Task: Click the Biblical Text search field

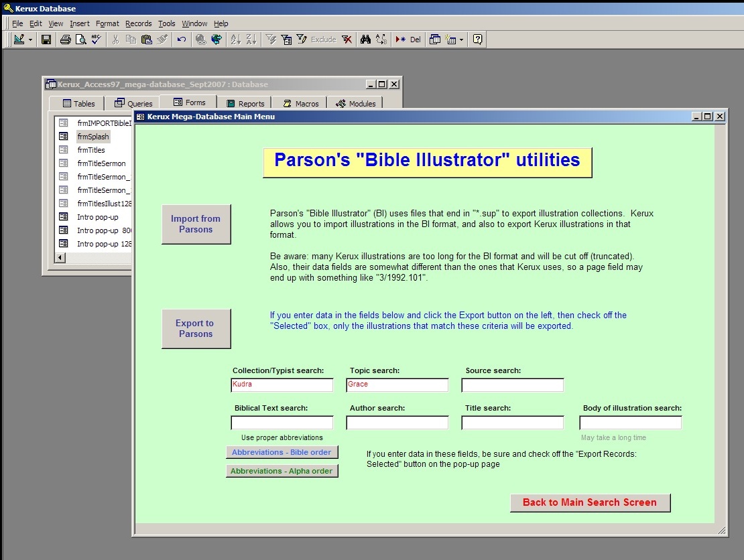Action: 282,423
